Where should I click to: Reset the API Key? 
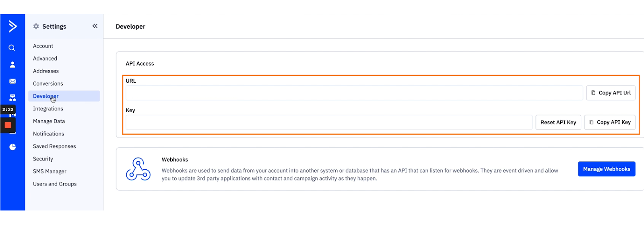point(558,122)
